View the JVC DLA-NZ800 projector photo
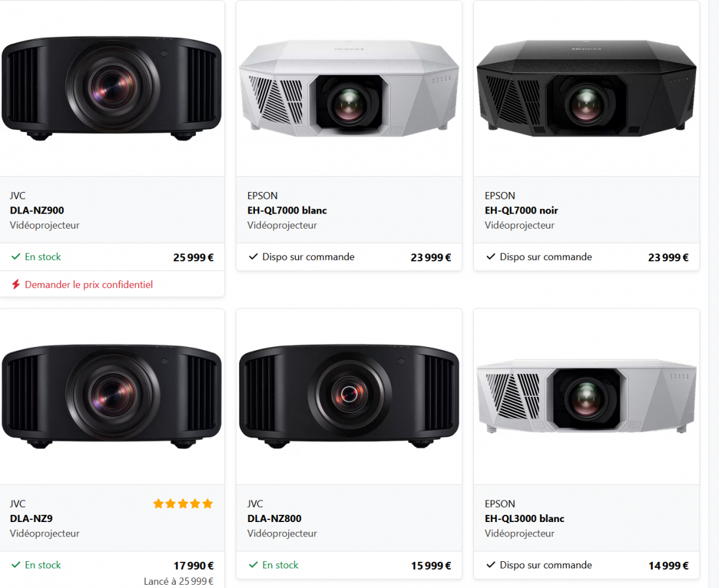719x588 pixels. [349, 397]
